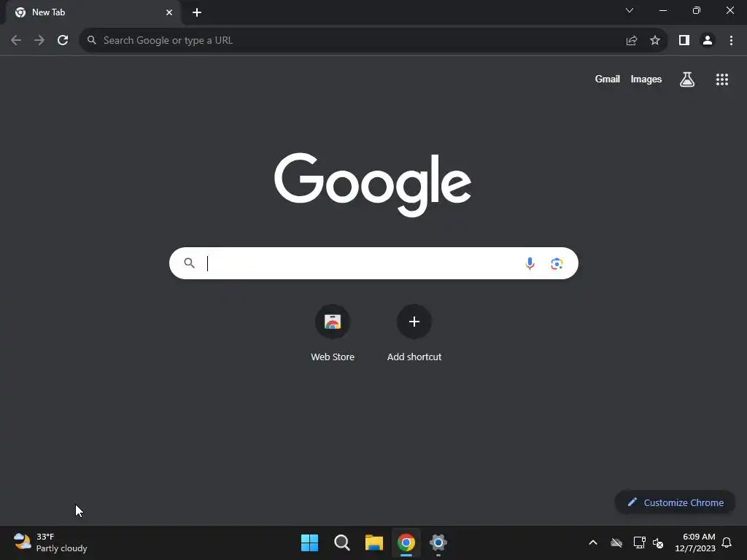Click the share this page icon

point(632,41)
